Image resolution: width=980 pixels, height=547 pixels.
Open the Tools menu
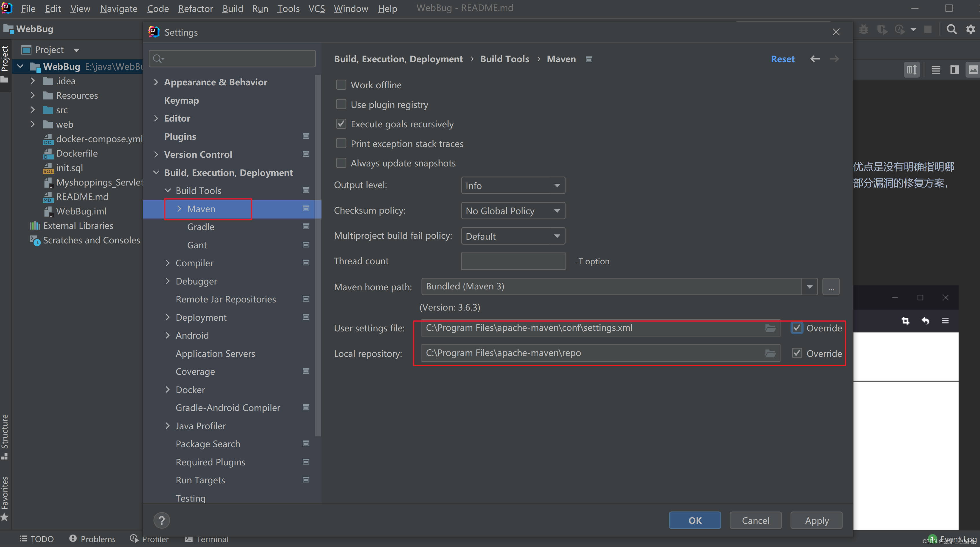(288, 8)
